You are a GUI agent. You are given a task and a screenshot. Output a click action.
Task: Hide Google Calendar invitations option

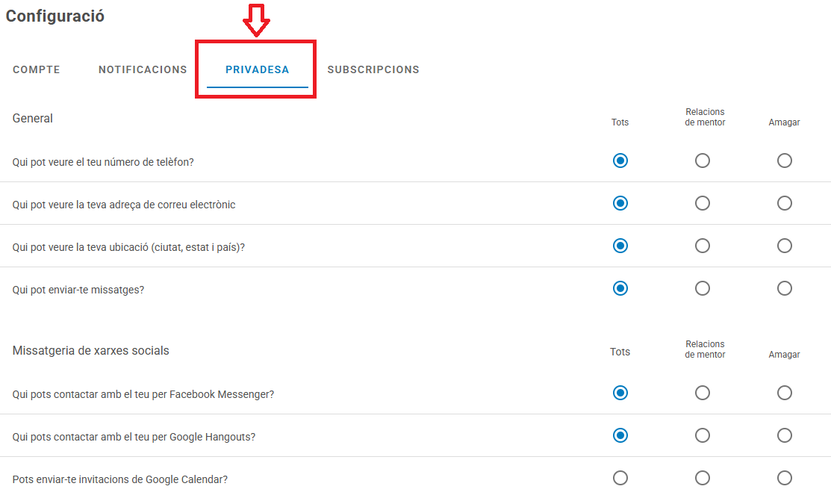pos(784,478)
